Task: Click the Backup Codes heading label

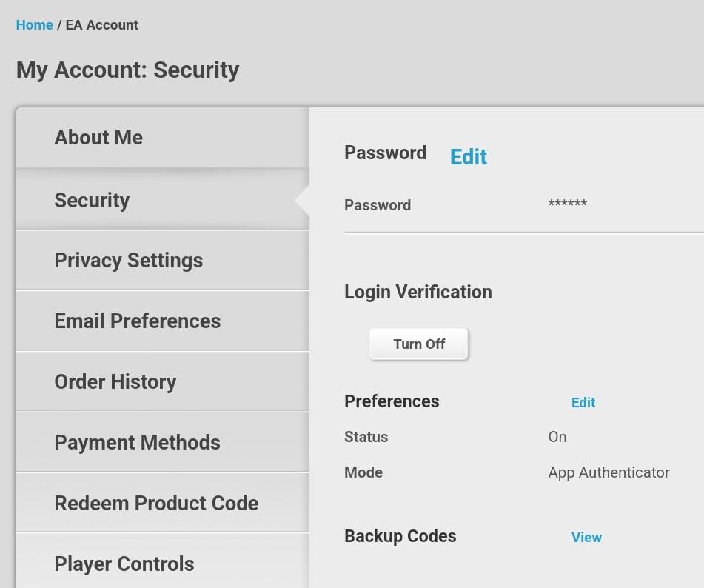Action: [x=400, y=536]
